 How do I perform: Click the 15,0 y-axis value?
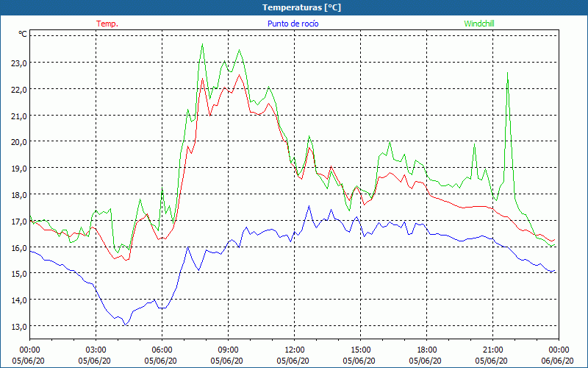19,274
